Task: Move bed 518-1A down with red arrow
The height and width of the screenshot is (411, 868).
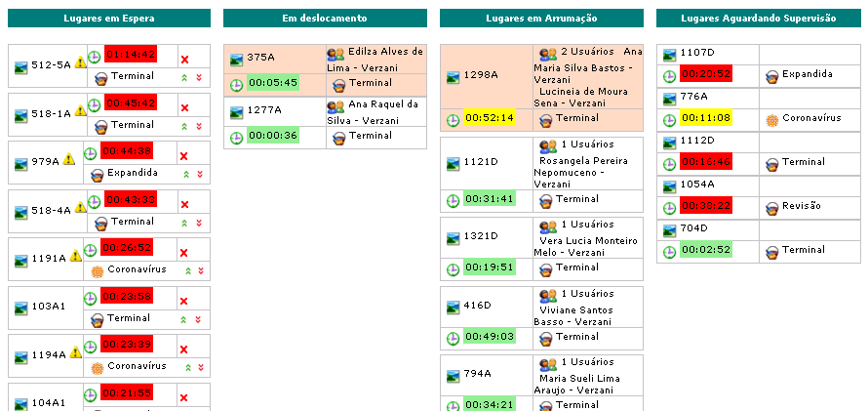Action: (x=199, y=126)
